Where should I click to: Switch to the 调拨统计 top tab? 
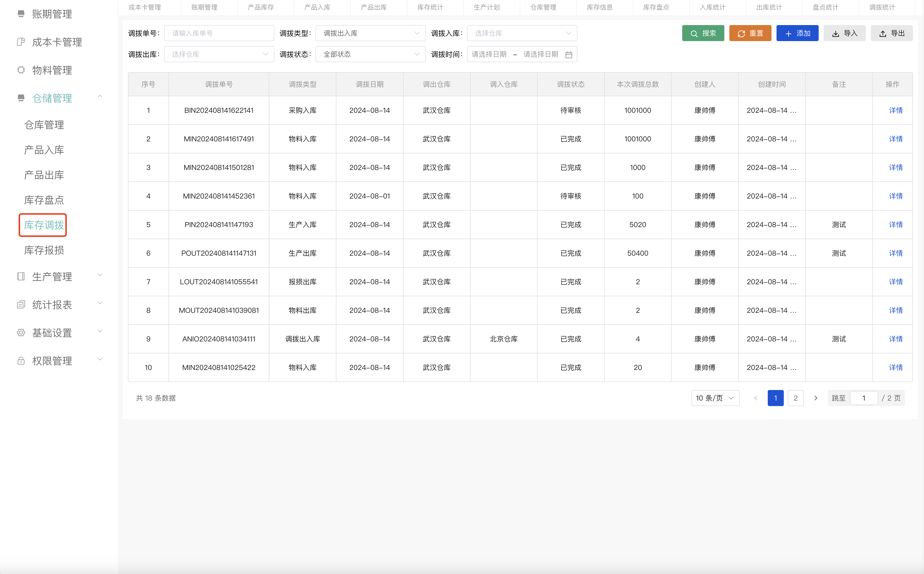coord(882,7)
